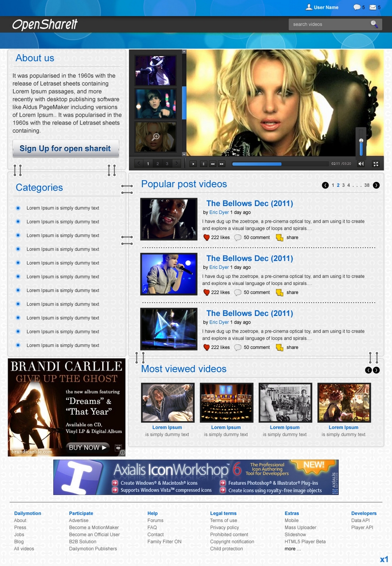Open Child protection footer link
This screenshot has width=392, height=566.
[x=227, y=549]
